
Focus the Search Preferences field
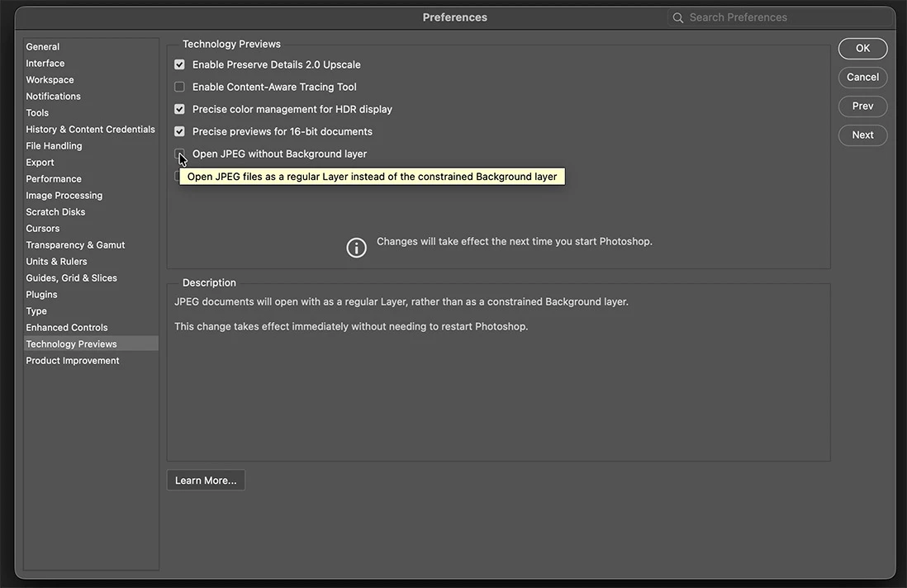tap(780, 18)
